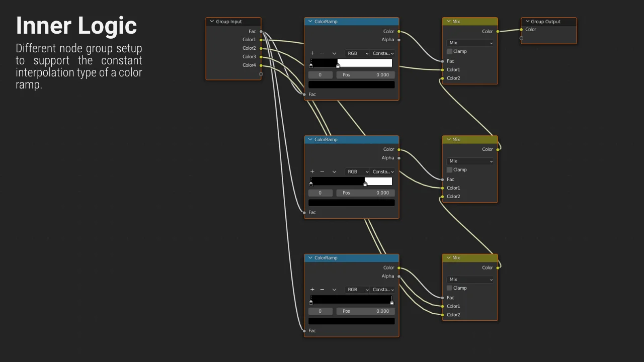Open the bottom ColorRamp specials menu
This screenshot has width=644, height=362.
pos(334,289)
